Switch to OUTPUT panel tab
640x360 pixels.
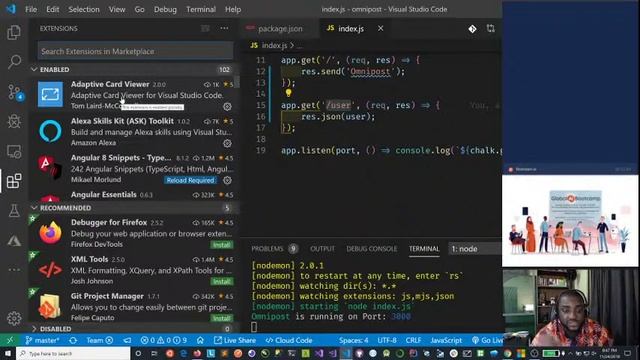click(x=322, y=249)
